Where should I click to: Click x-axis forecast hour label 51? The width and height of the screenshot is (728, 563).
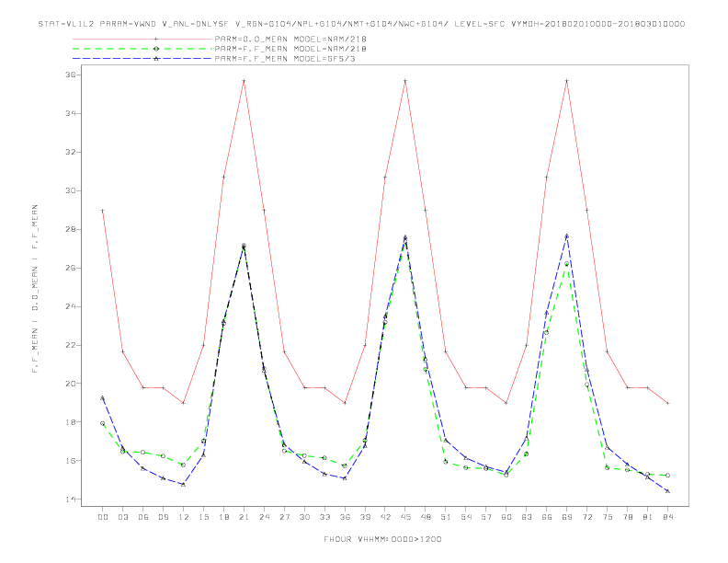tap(446, 517)
